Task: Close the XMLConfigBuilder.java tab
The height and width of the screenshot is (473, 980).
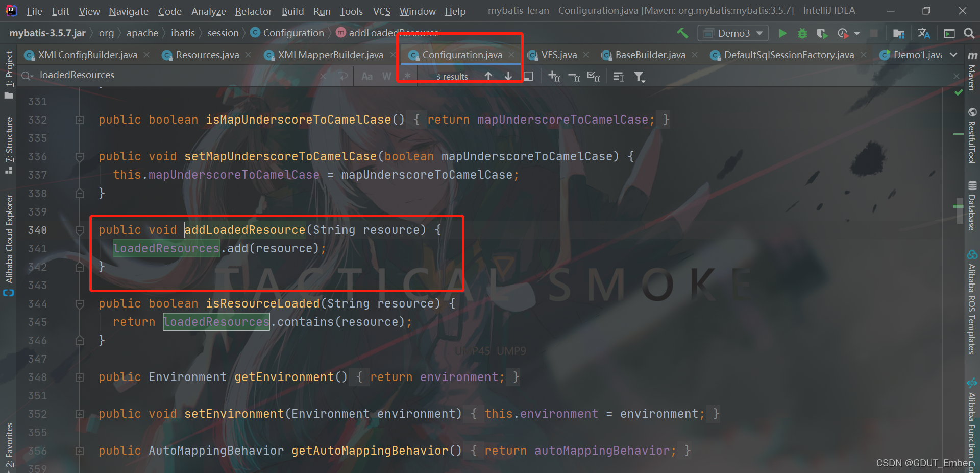Action: (x=147, y=55)
